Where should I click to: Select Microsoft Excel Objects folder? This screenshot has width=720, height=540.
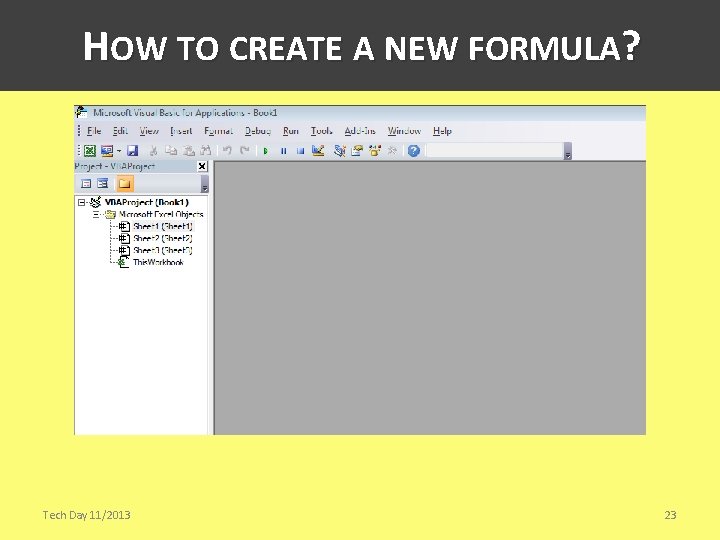pyautogui.click(x=161, y=214)
